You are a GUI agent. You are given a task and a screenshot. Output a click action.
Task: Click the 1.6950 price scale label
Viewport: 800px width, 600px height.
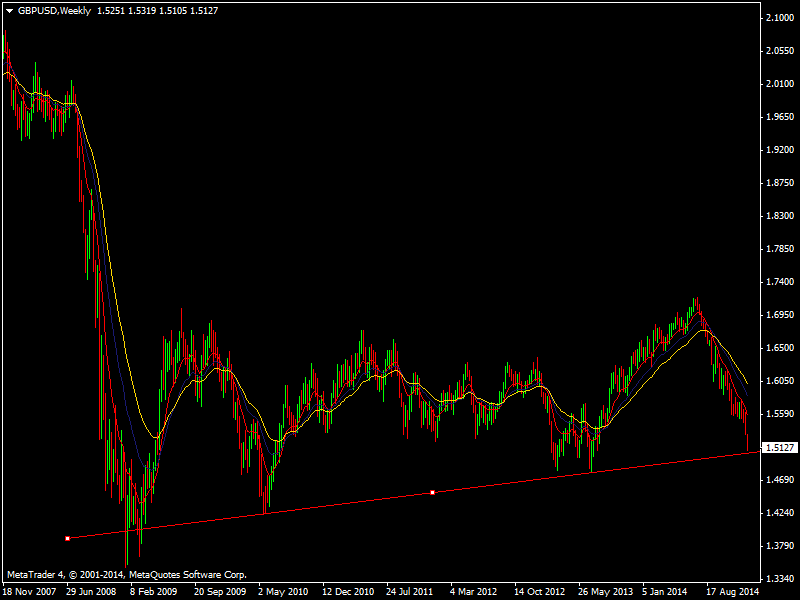(780, 315)
